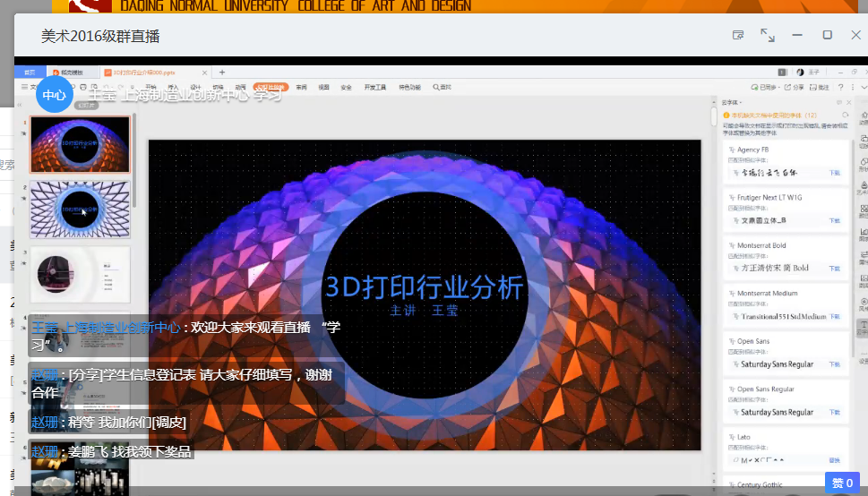Collapse the ribbon with the chevron arrow

pos(862,87)
